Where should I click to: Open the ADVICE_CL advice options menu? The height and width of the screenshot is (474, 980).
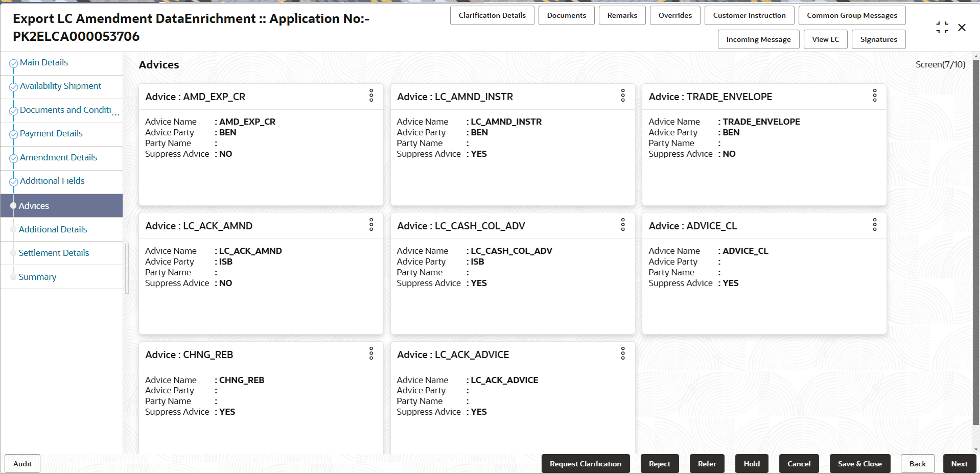(x=875, y=225)
